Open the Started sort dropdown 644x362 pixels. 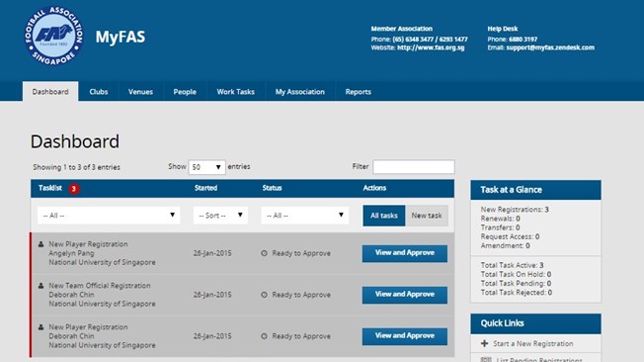click(220, 216)
